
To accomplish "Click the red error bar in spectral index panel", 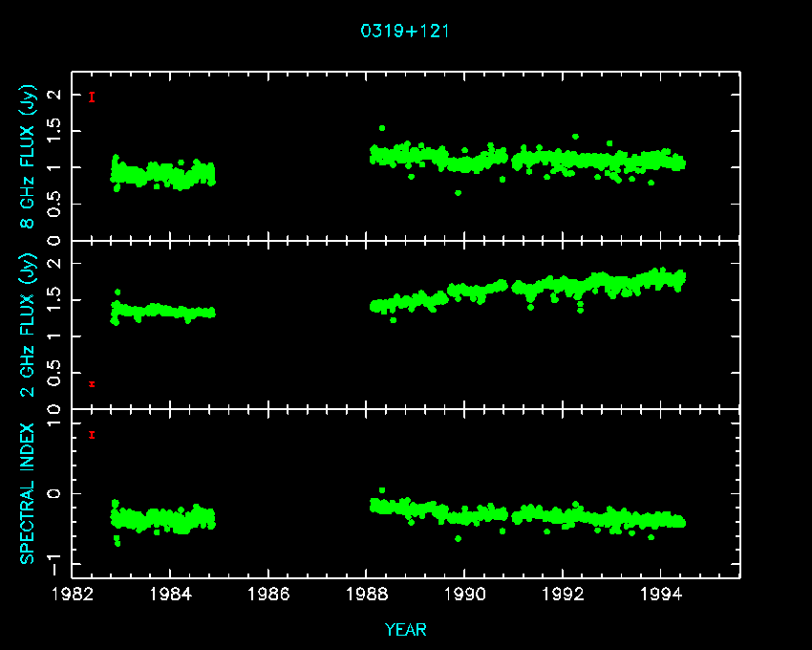I will coord(92,435).
